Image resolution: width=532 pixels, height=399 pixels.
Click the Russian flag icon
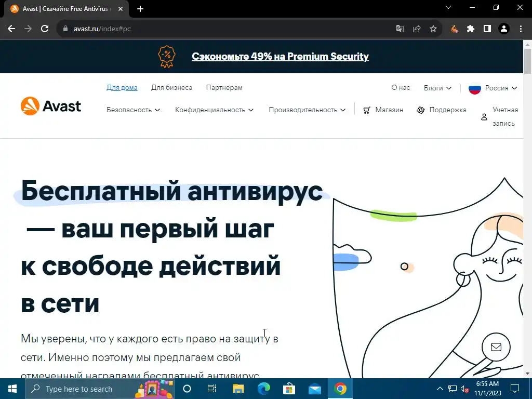(475, 88)
